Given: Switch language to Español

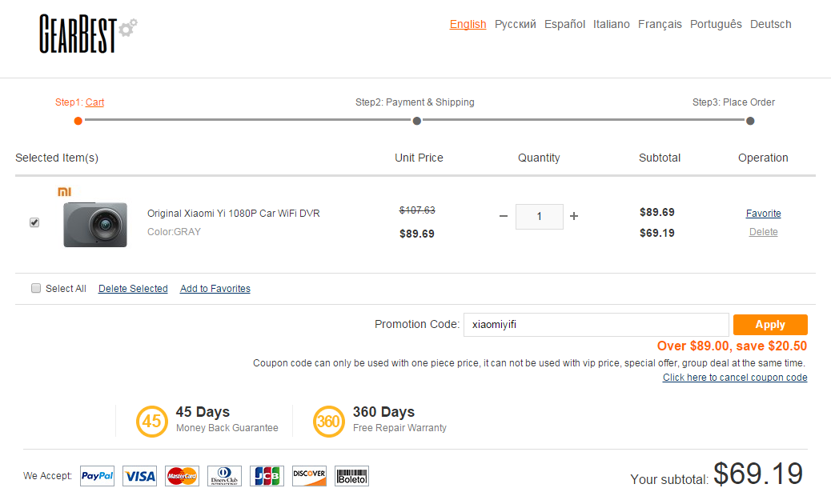Looking at the screenshot, I should [x=564, y=24].
